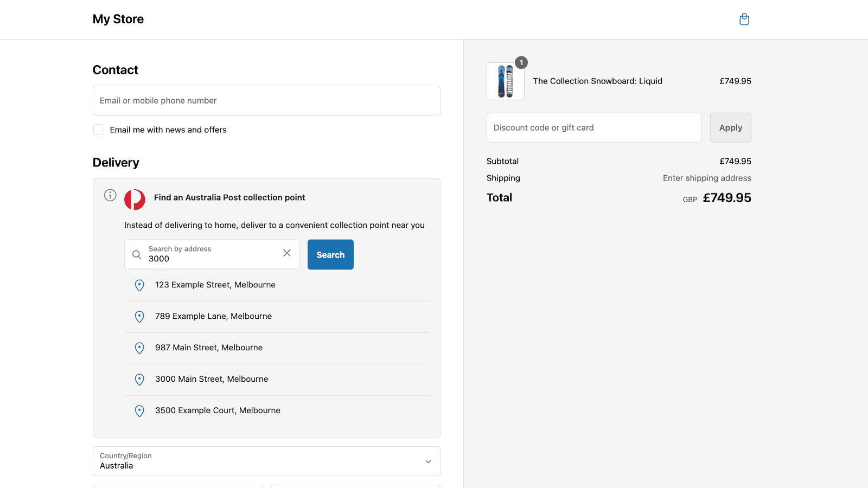Open the shopping cart bag icon

coord(744,19)
